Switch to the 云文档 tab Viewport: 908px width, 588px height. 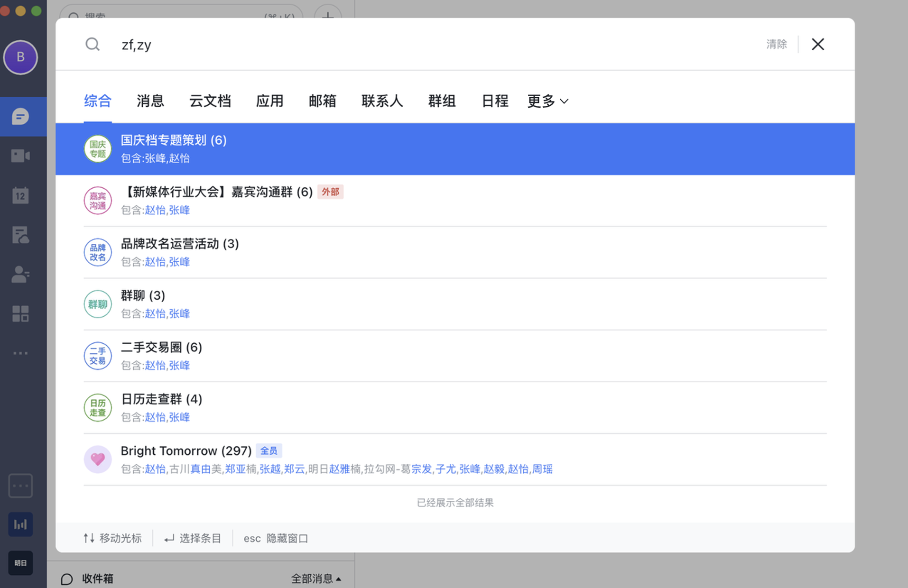tap(210, 101)
